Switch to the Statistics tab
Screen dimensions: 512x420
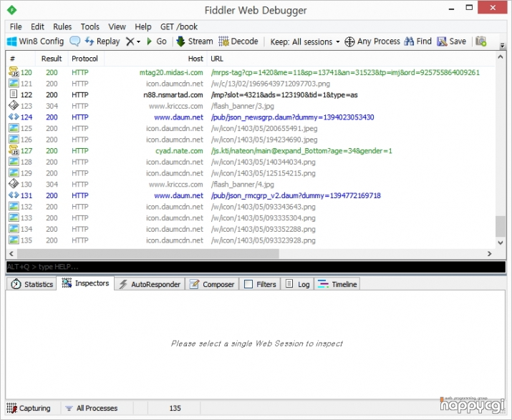[x=32, y=284]
